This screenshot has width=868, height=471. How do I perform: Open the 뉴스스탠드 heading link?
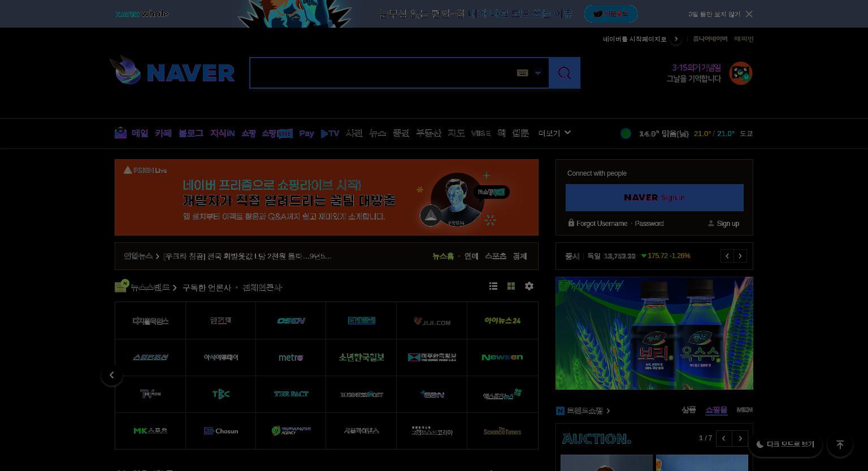click(150, 287)
